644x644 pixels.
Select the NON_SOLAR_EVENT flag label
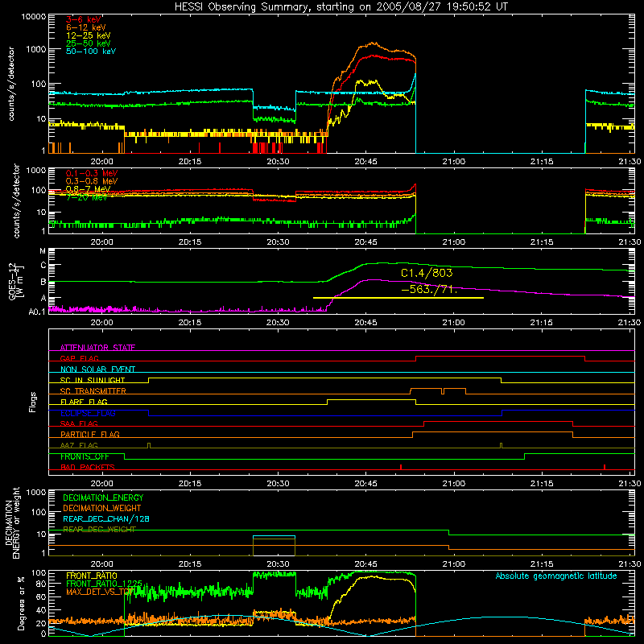pos(97,369)
